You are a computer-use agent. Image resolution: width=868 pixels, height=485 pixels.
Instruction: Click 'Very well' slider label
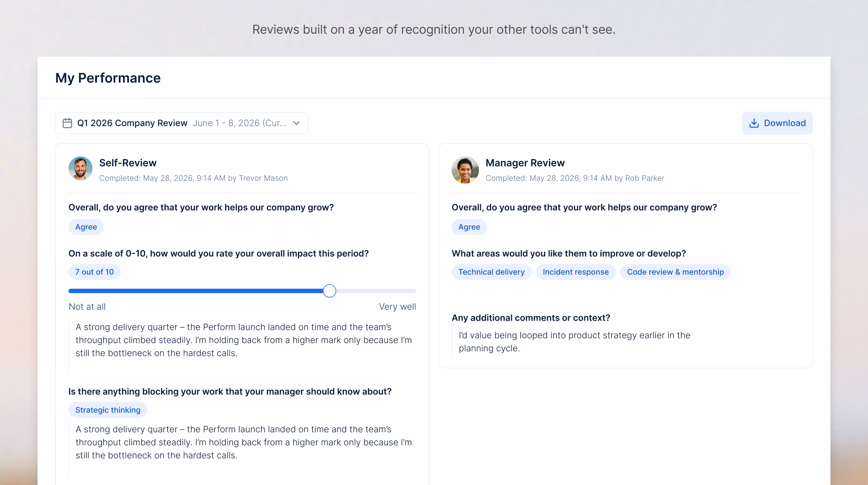pyautogui.click(x=397, y=306)
